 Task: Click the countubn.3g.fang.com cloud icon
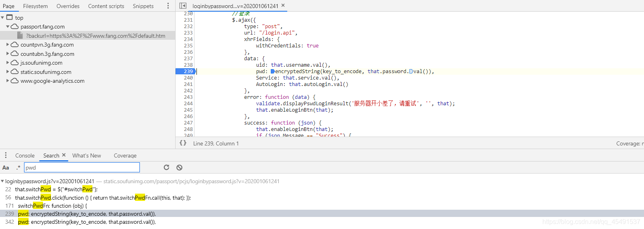[x=14, y=54]
